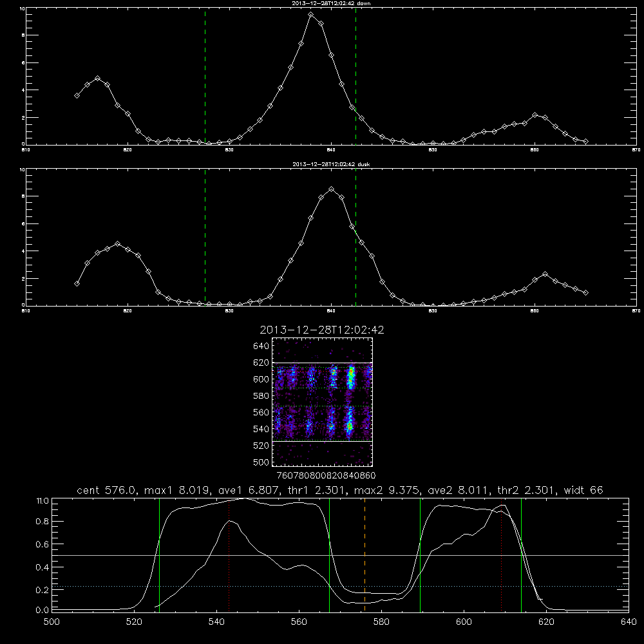Click the x-axis label 640 of bottom plot
644x644 pixels.
629,622
